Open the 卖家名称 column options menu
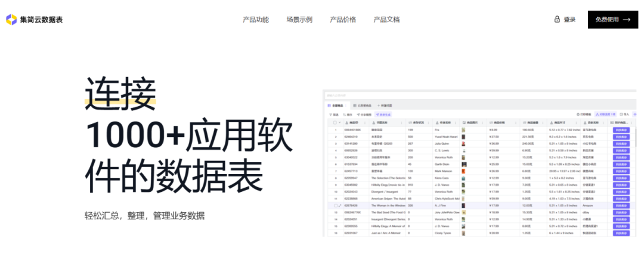The image size is (644, 255). pyautogui.click(x=602, y=123)
